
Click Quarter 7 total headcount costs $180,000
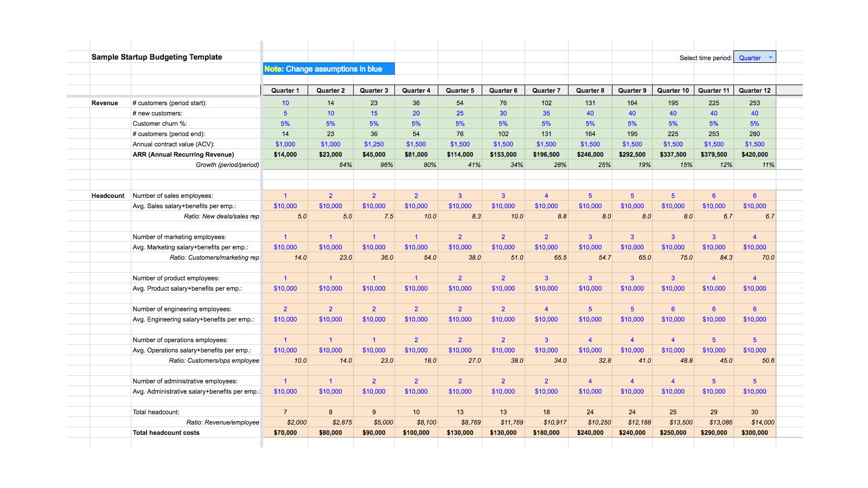pos(546,433)
